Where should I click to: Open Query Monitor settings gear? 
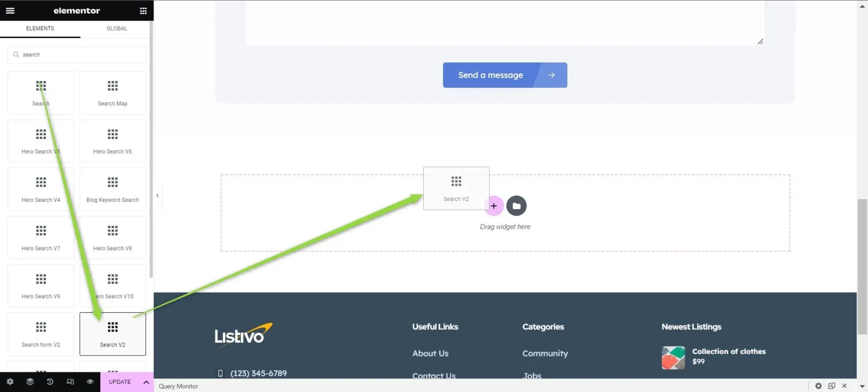coord(819,386)
